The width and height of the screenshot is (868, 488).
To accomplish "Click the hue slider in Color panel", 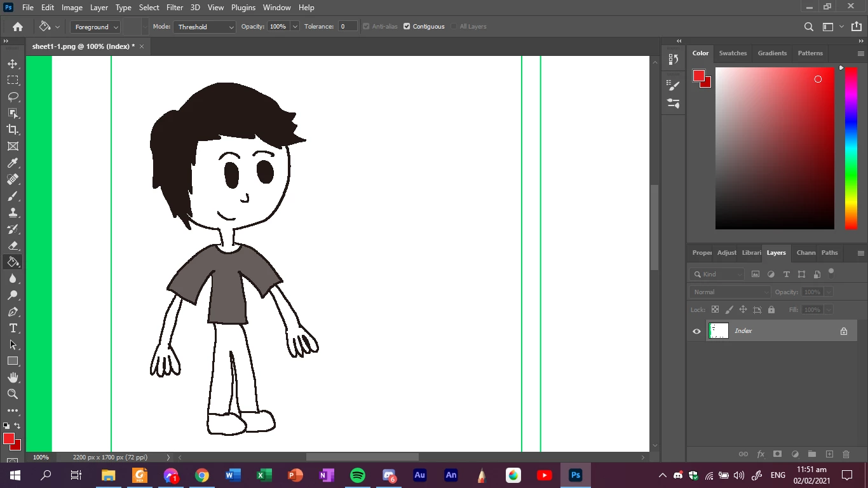I will [851, 148].
